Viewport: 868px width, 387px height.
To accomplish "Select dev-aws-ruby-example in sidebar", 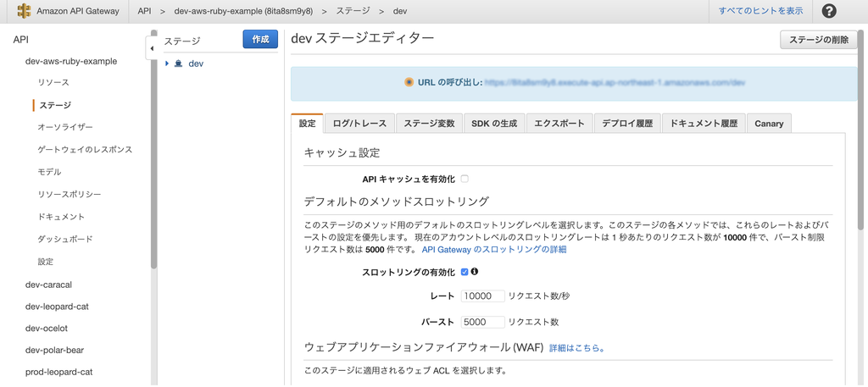I will (x=71, y=61).
